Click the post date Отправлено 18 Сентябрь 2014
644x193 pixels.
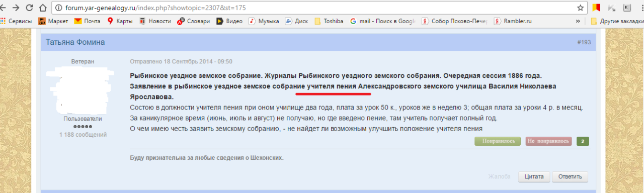(181, 62)
